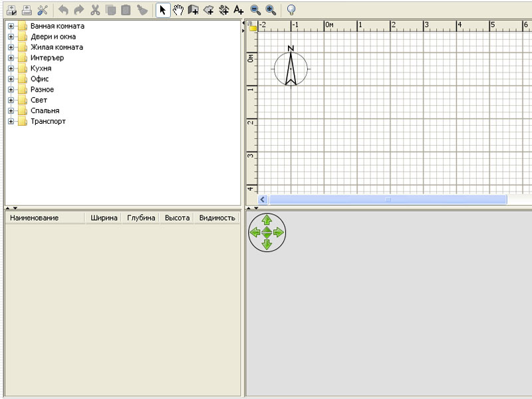The width and height of the screenshot is (532, 399).
Task: Select the Жилая комната tree item
Action: [x=57, y=47]
